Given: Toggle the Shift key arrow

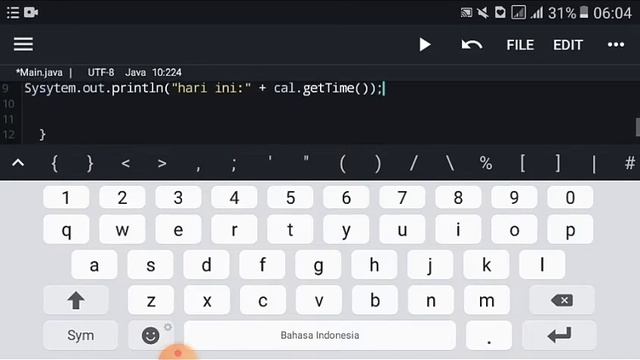Looking at the screenshot, I should pyautogui.click(x=76, y=300).
